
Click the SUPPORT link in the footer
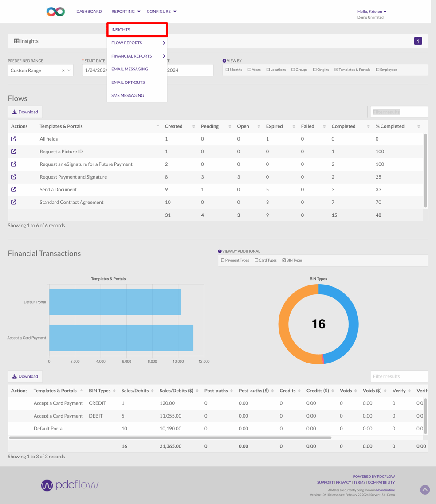[325, 482]
